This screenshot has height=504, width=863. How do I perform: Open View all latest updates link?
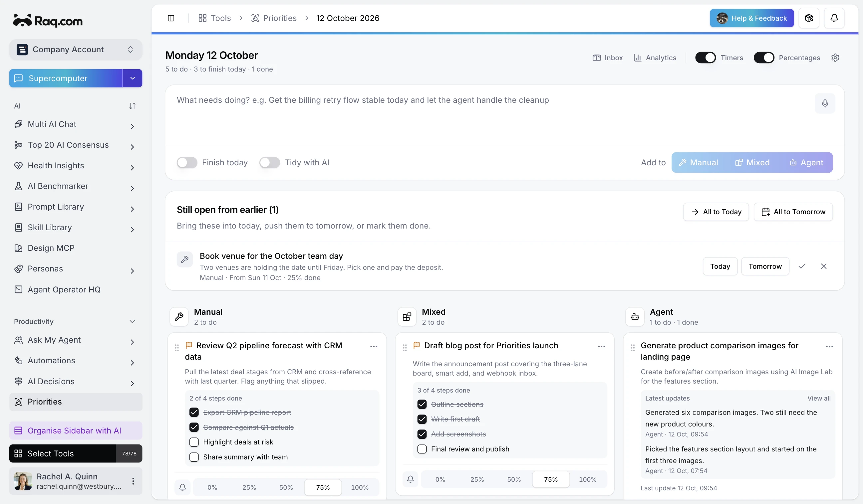coord(818,398)
